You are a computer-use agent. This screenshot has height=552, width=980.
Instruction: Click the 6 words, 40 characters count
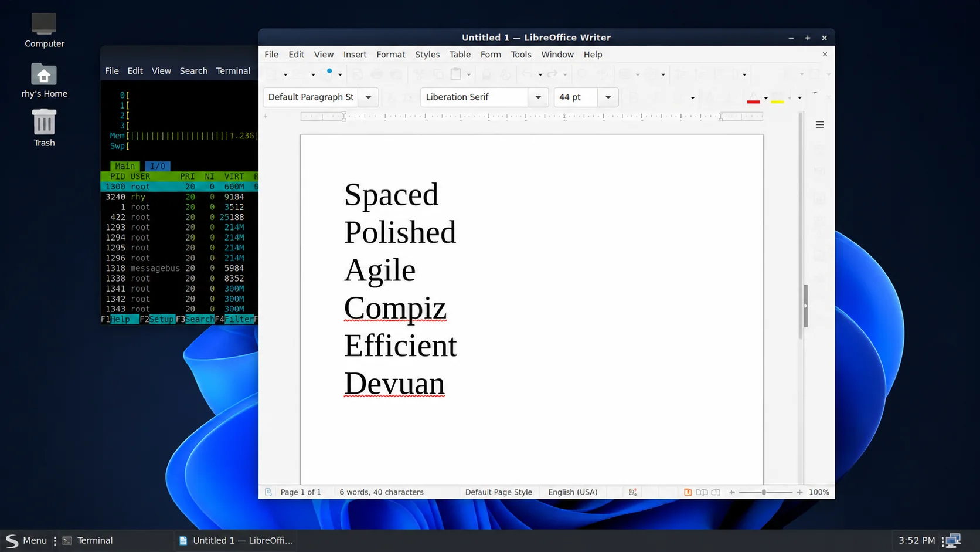tap(382, 492)
